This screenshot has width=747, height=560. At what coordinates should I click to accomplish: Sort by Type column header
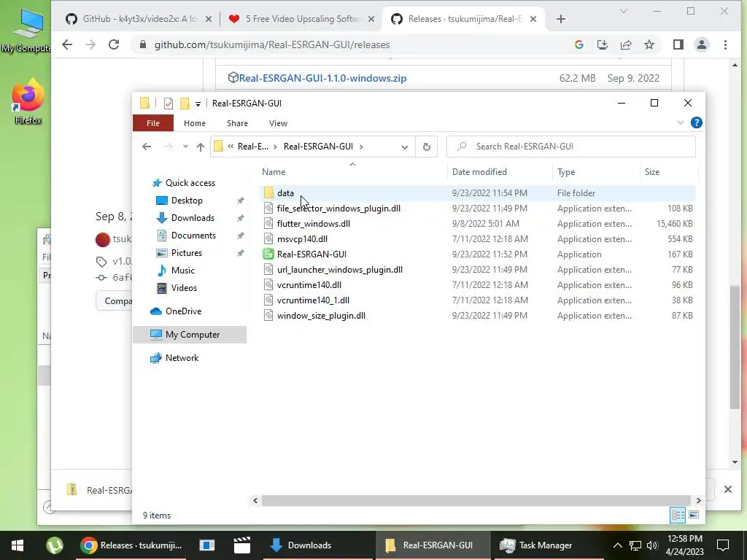pos(566,172)
